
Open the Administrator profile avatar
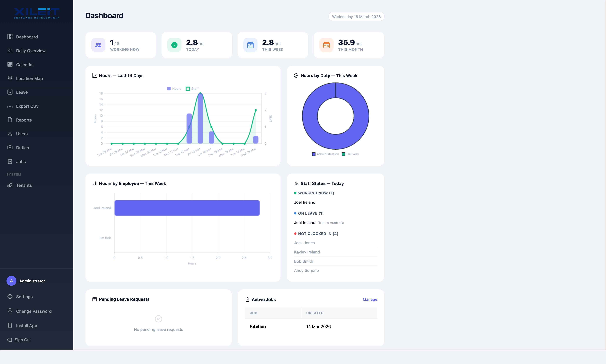click(11, 281)
